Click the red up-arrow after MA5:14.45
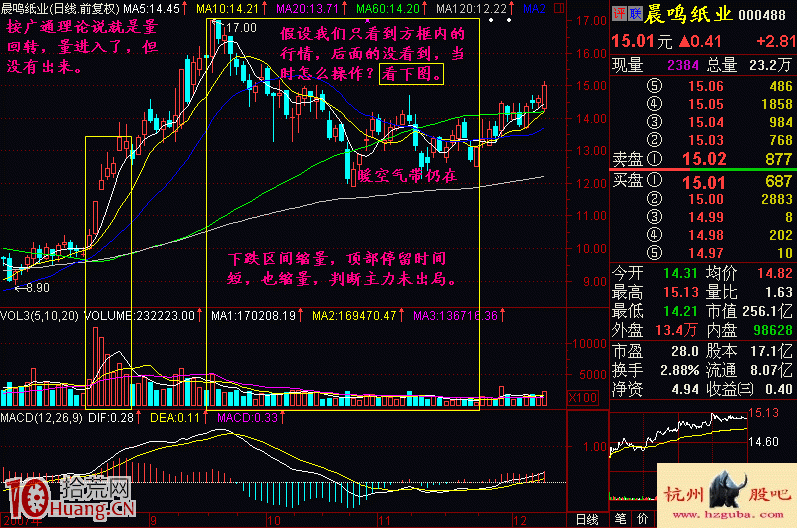 point(184,9)
